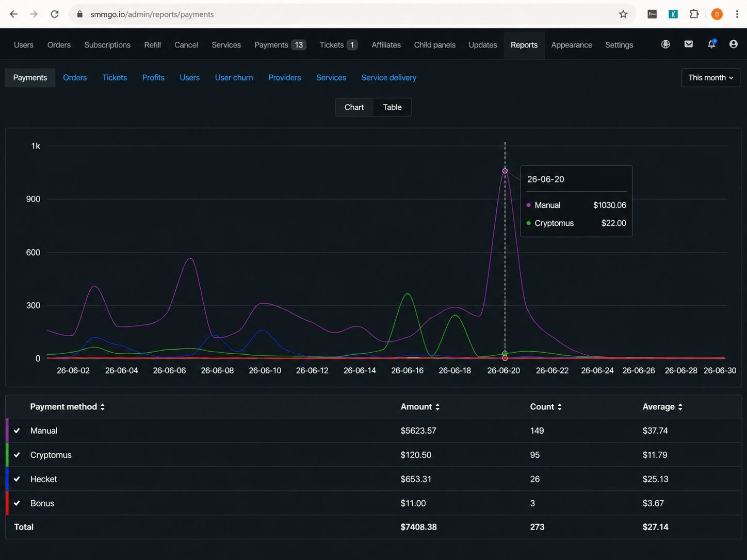Reload the page with the refresh icon

[55, 14]
